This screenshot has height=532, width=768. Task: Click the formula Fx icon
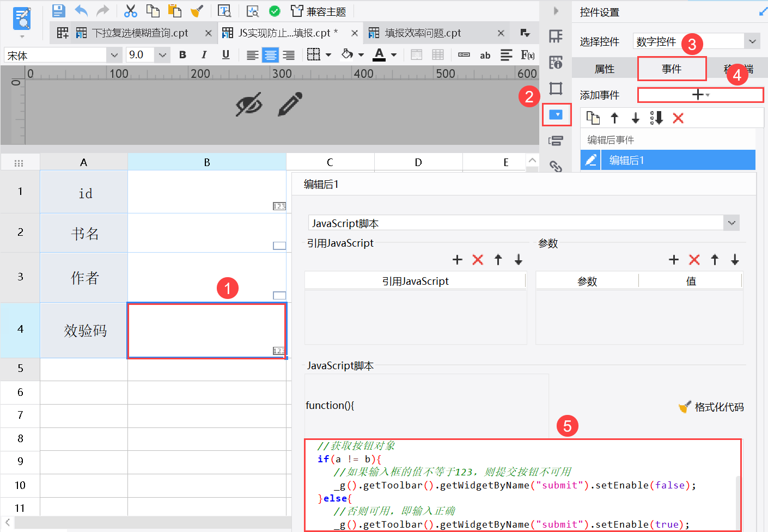[x=528, y=55]
